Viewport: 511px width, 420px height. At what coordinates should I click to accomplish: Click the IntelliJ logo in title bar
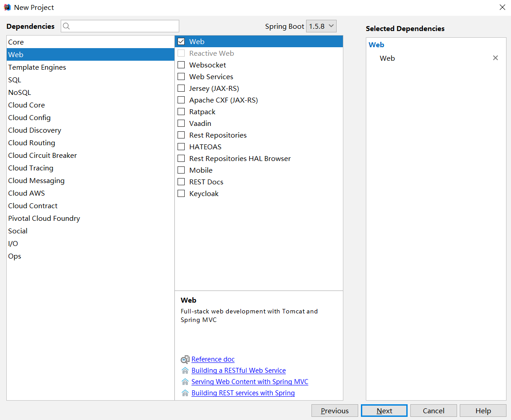(x=7, y=7)
